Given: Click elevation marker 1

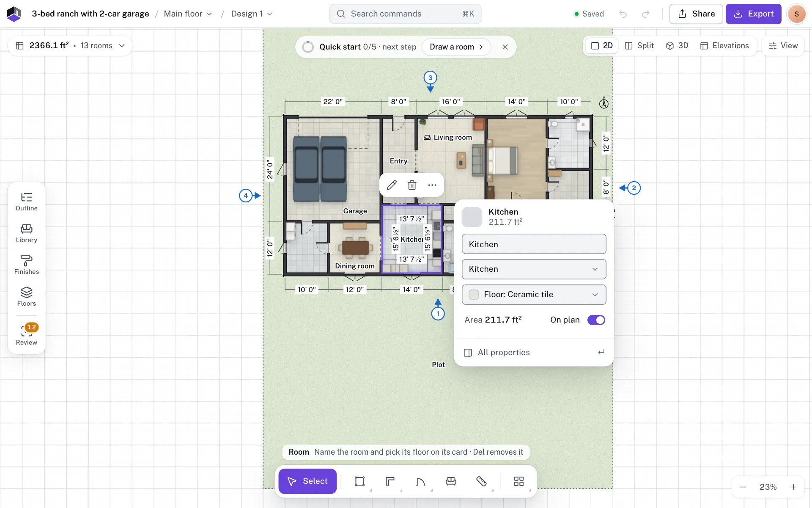Looking at the screenshot, I should [438, 314].
